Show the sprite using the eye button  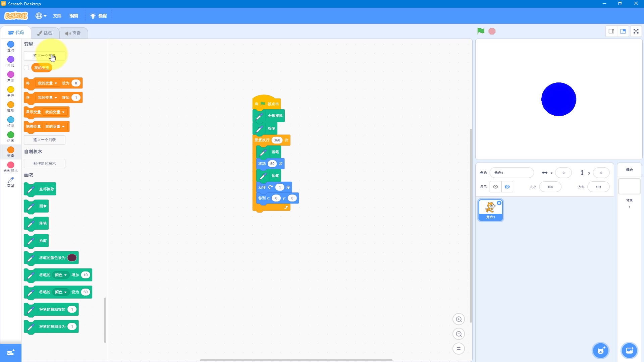click(x=495, y=187)
